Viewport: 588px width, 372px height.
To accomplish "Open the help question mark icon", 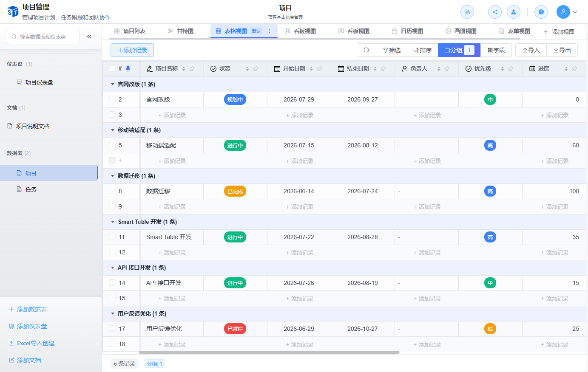I will point(541,12).
